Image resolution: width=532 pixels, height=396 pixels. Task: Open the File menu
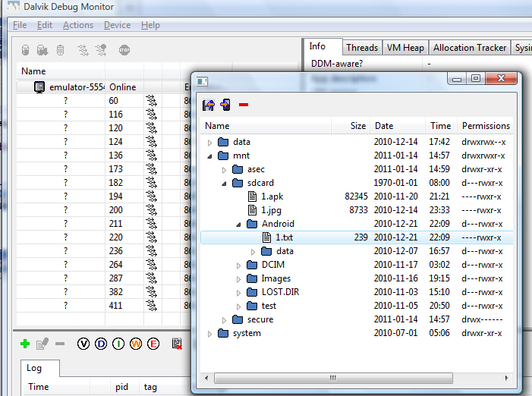coord(20,25)
